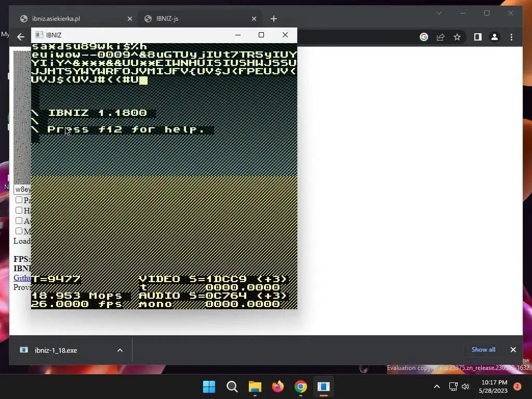Switch to Chrome in the taskbar
The height and width of the screenshot is (399, 532).
(301, 387)
